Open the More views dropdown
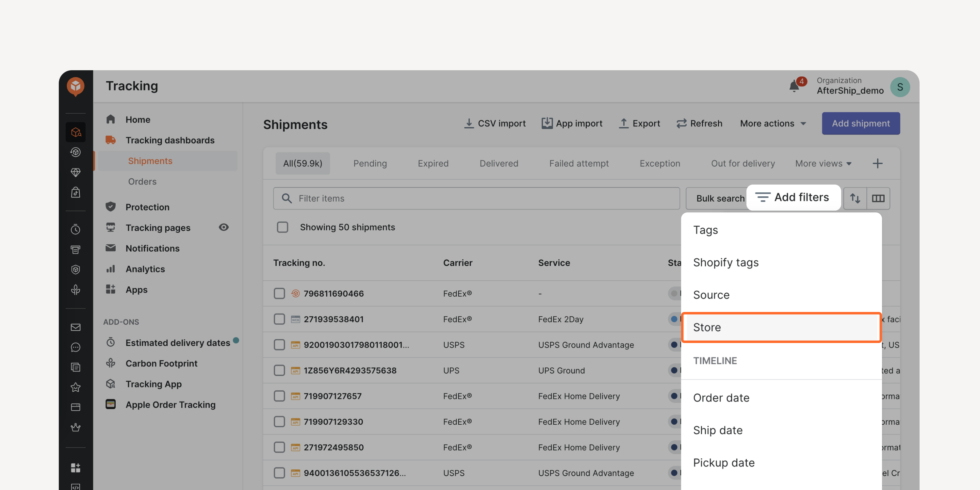The height and width of the screenshot is (490, 980). 823,163
